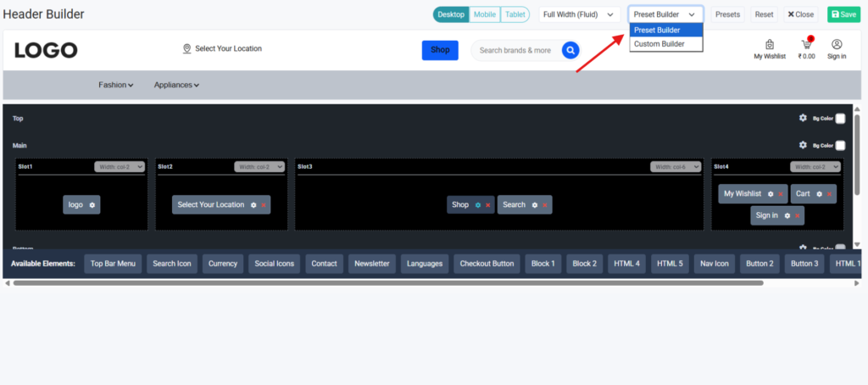
Task: Save the header layout
Action: 843,14
